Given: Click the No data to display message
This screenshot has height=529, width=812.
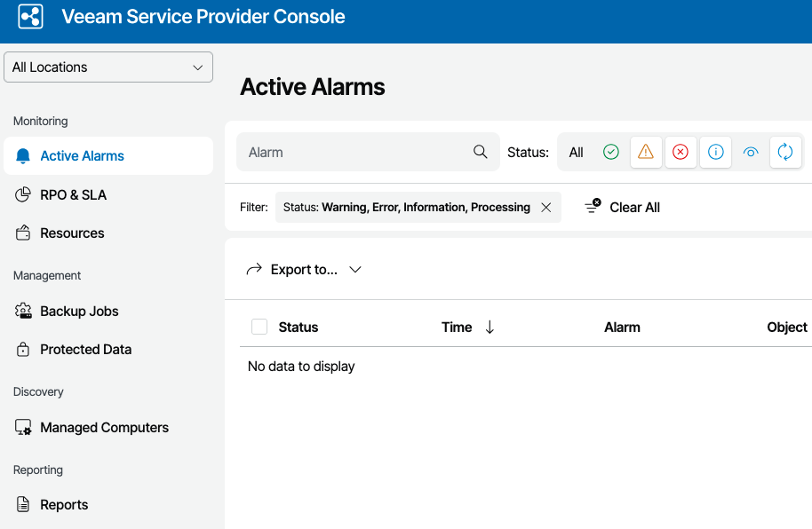Looking at the screenshot, I should point(301,367).
